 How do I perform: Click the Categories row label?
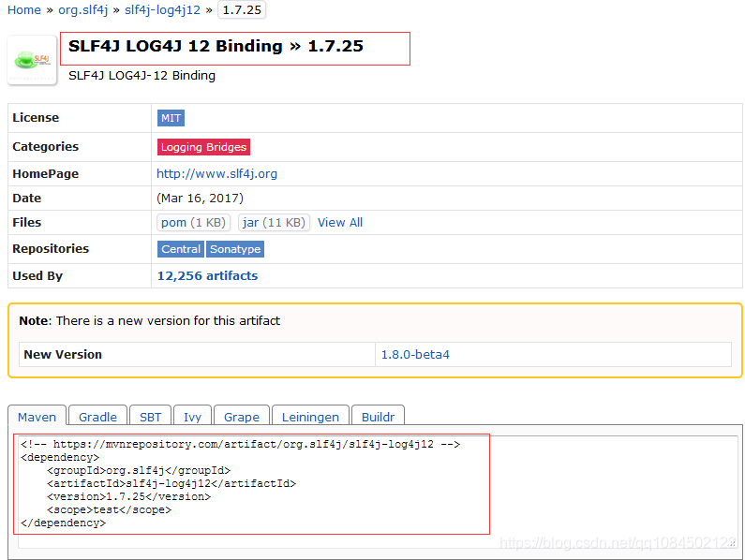(x=46, y=147)
